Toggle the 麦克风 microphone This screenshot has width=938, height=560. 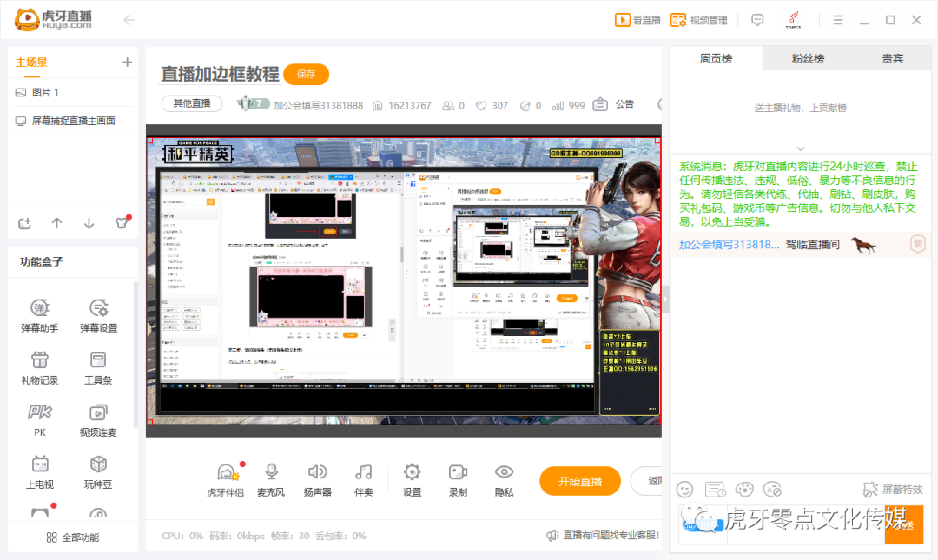click(x=271, y=480)
